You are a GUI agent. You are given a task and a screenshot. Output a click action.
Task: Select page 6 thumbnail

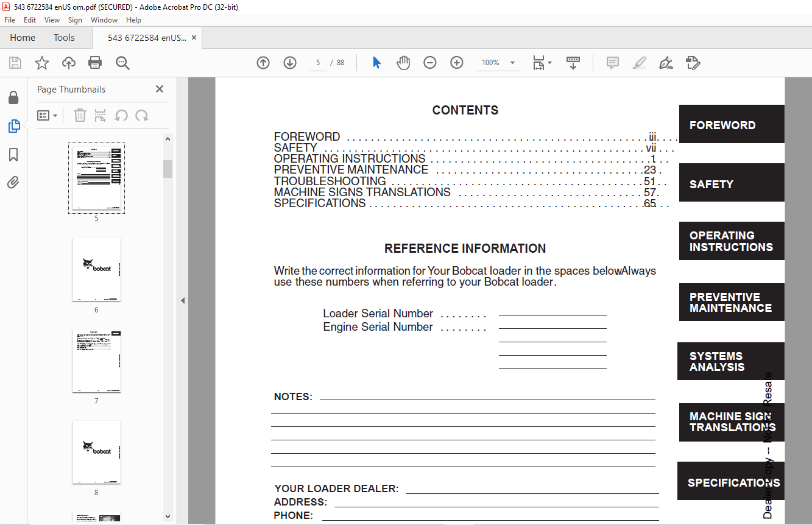pyautogui.click(x=96, y=269)
